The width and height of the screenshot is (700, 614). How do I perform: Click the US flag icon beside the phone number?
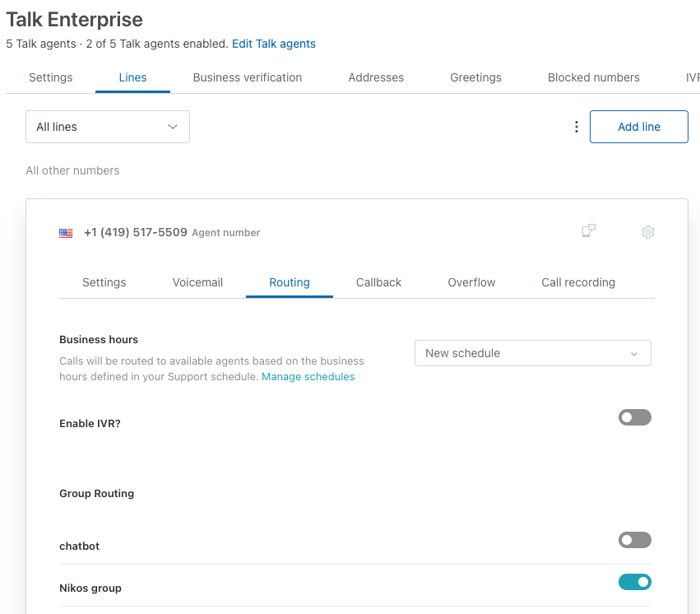[66, 232]
